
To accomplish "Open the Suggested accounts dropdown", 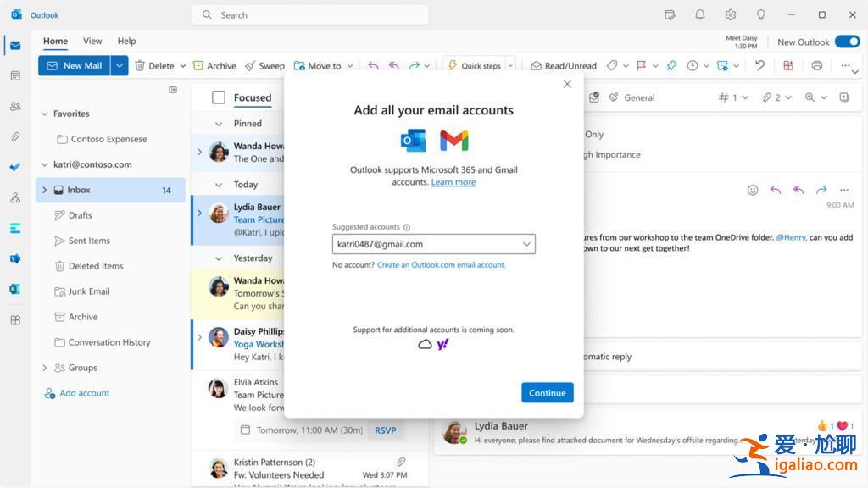I will tap(527, 243).
